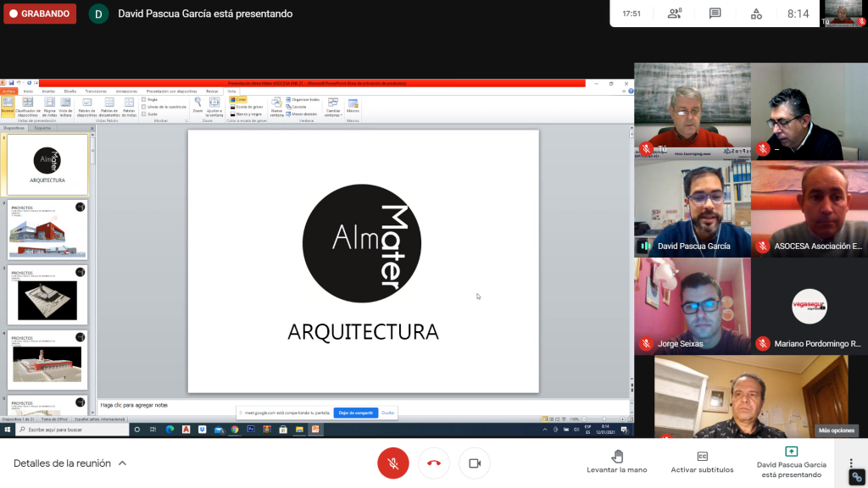The height and width of the screenshot is (488, 868).
Task: Enable Líneas de la cuadrícula checkbox
Action: (144, 107)
